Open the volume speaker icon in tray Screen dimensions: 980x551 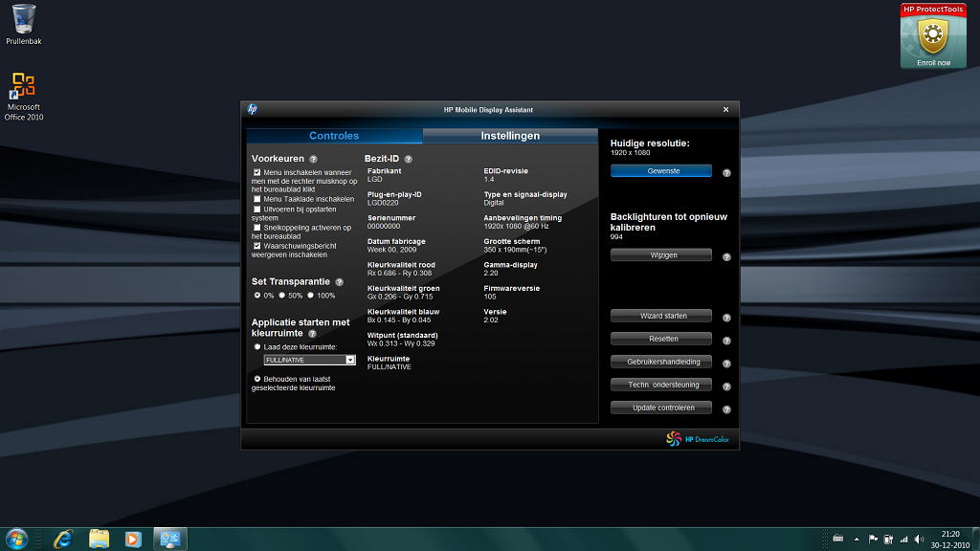click(919, 540)
